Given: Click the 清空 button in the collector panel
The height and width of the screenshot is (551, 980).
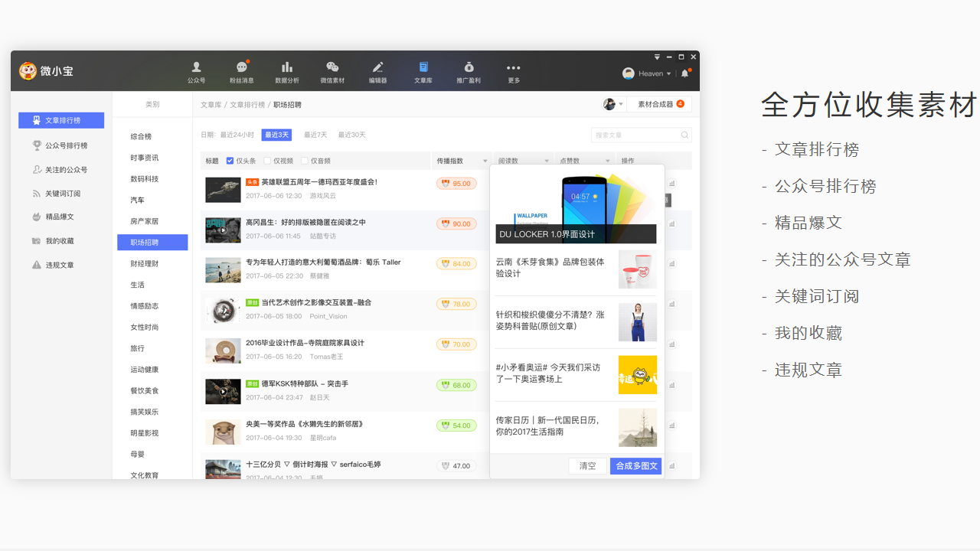Looking at the screenshot, I should pyautogui.click(x=587, y=465).
